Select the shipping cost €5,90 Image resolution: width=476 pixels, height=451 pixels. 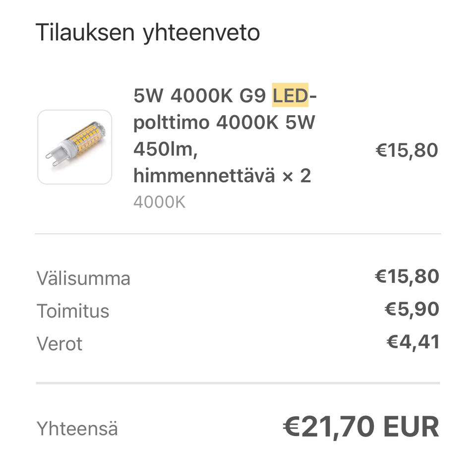pyautogui.click(x=412, y=309)
